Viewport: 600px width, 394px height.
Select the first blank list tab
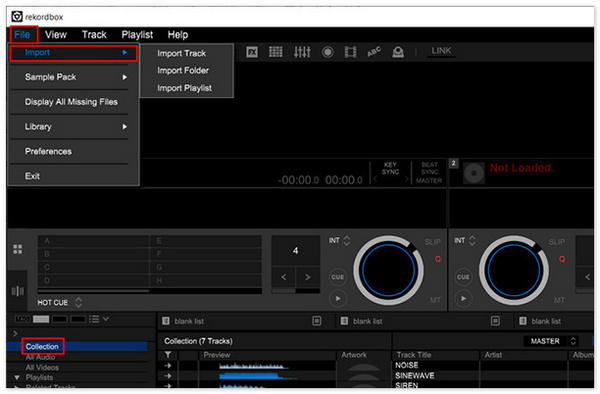tap(189, 321)
